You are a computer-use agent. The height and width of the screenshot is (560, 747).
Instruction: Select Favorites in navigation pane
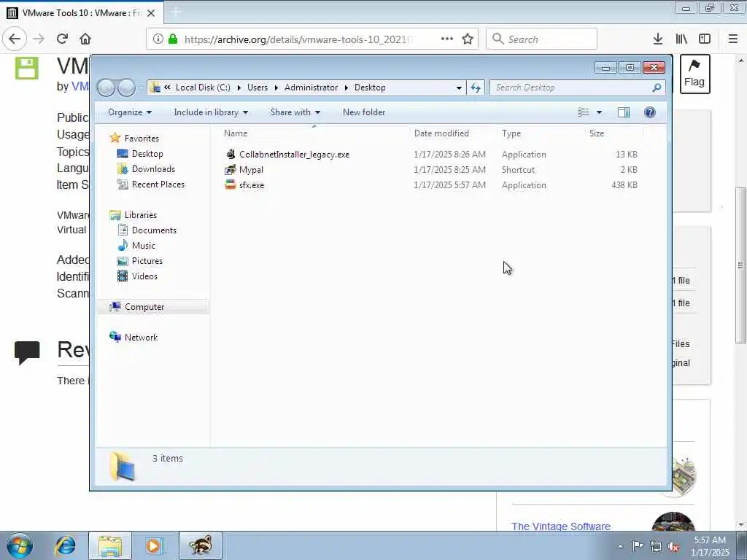142,139
